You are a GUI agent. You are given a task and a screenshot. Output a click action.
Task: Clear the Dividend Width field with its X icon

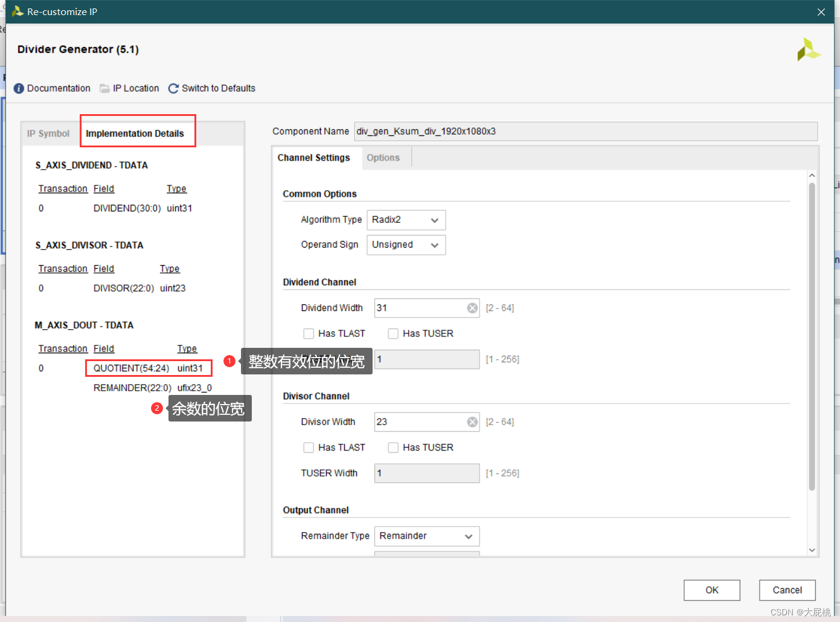click(472, 308)
